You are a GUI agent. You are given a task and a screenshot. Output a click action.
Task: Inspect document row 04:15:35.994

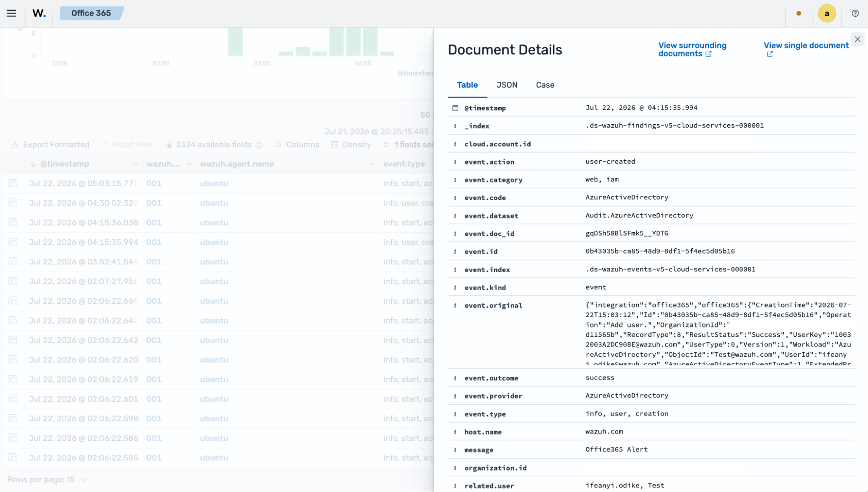[13, 242]
